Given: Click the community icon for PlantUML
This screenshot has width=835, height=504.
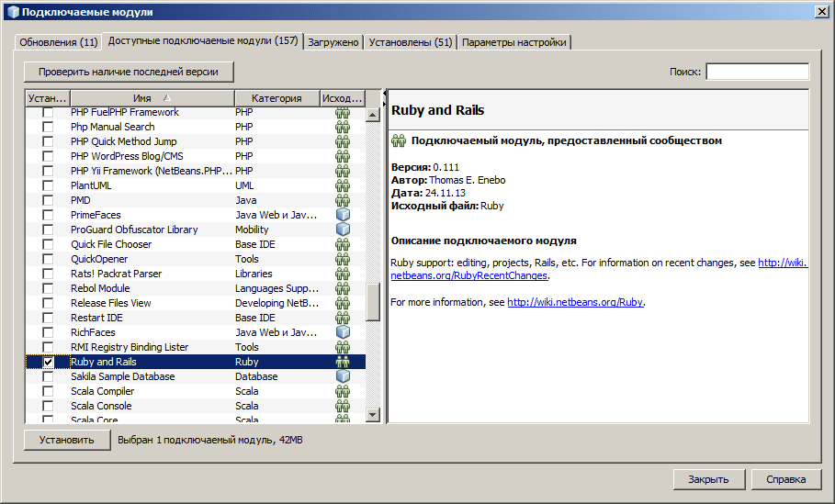Looking at the screenshot, I should (343, 185).
